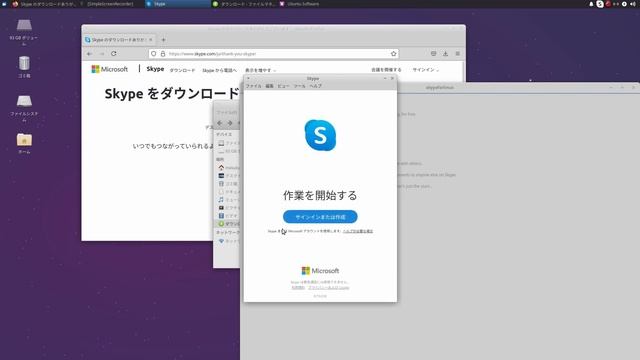The image size is (640, 360).
Task: Click the shield tracking icon in address bar
Action: (x=153, y=54)
